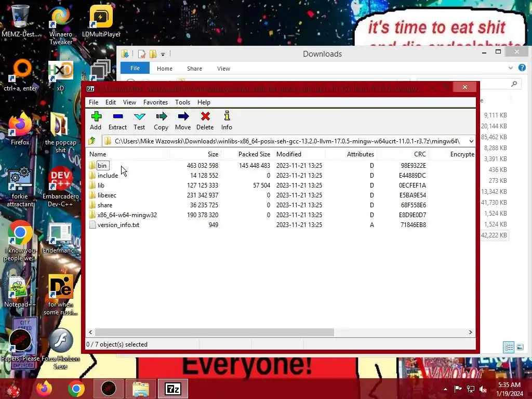This screenshot has width=532, height=399.
Task: Select the x86_64-w64-mingw32 folder
Action: tap(127, 215)
